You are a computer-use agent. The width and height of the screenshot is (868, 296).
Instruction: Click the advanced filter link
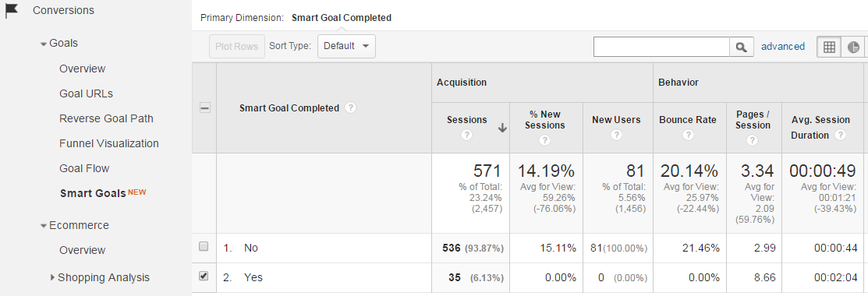783,47
